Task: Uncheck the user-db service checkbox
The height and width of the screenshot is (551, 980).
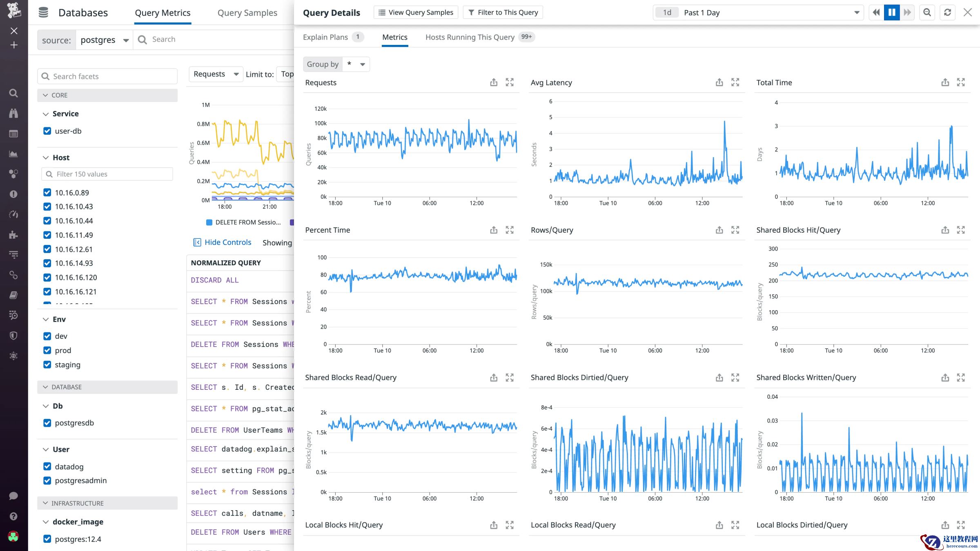Action: 47,131
